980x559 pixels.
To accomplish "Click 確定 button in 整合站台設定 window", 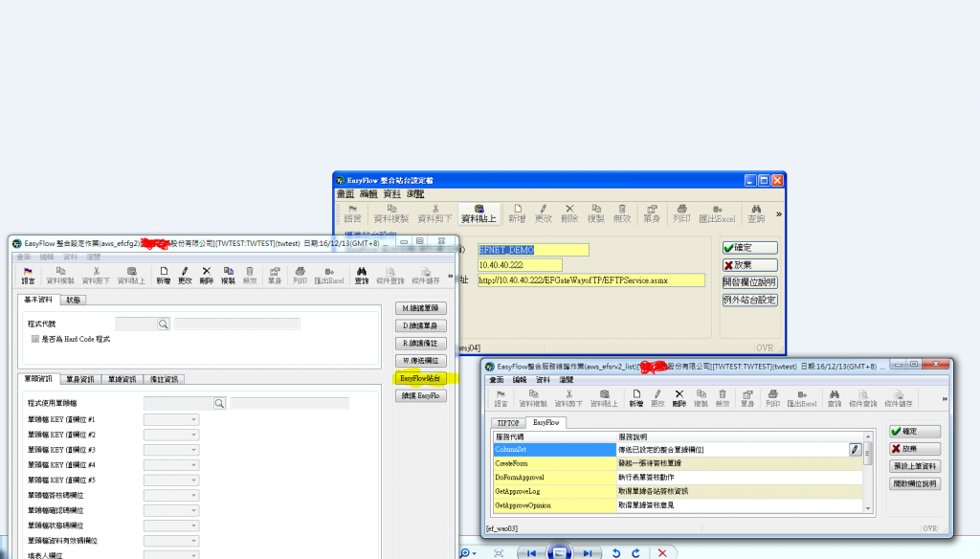I will (750, 248).
